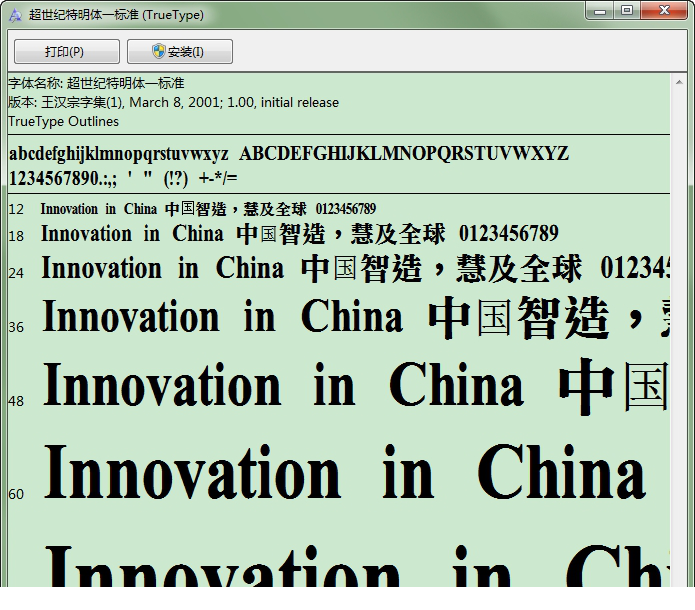Click the size label 36
The width and height of the screenshot is (695, 610).
[16, 327]
